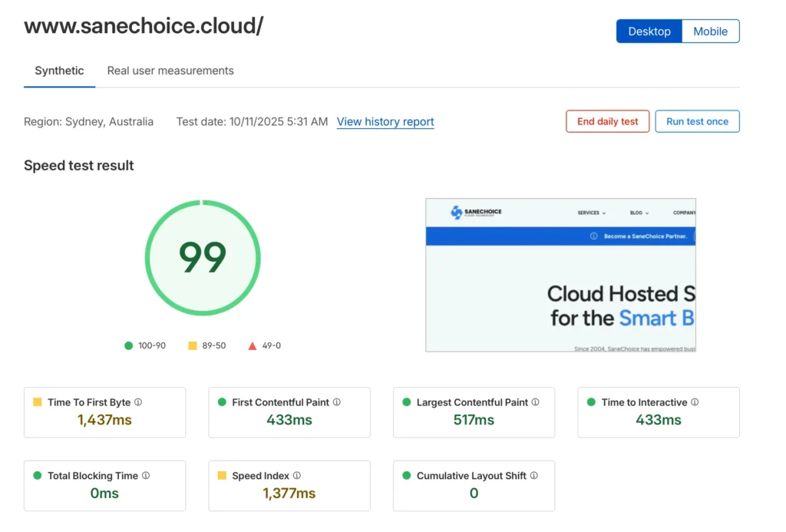This screenshot has height=532, width=786.
Task: Click green status dot on Largest Contentful Paint
Action: click(x=407, y=402)
